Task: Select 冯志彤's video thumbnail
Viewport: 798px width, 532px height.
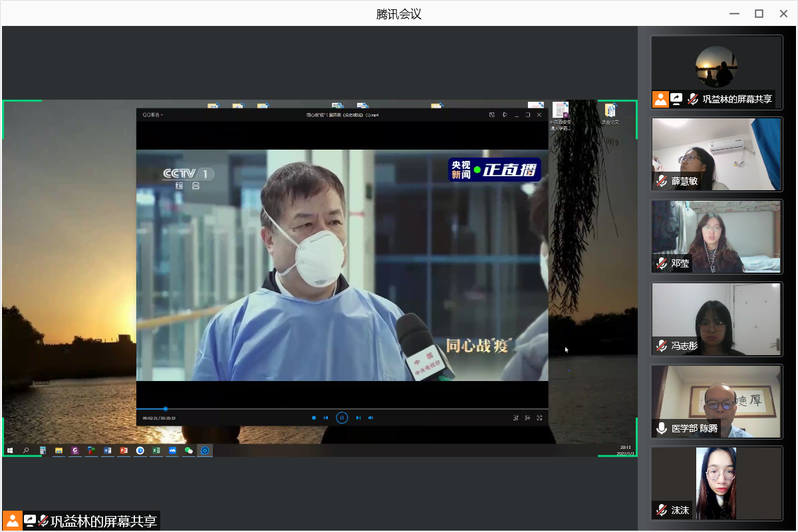Action: 717,319
